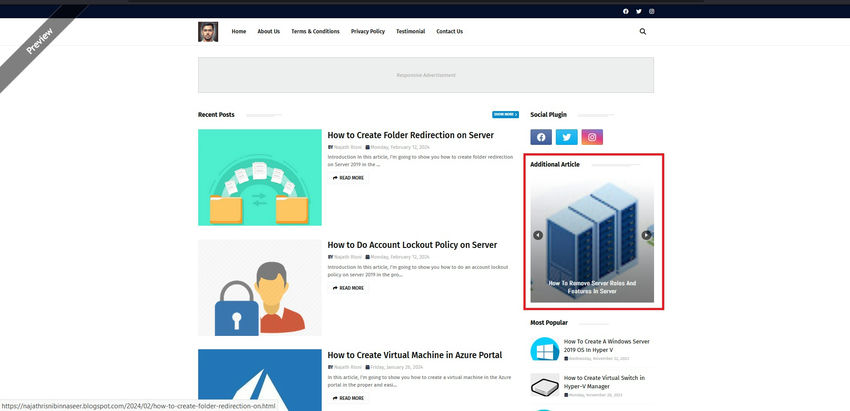Go to next slide in Additional Article
The height and width of the screenshot is (411, 850).
[646, 235]
